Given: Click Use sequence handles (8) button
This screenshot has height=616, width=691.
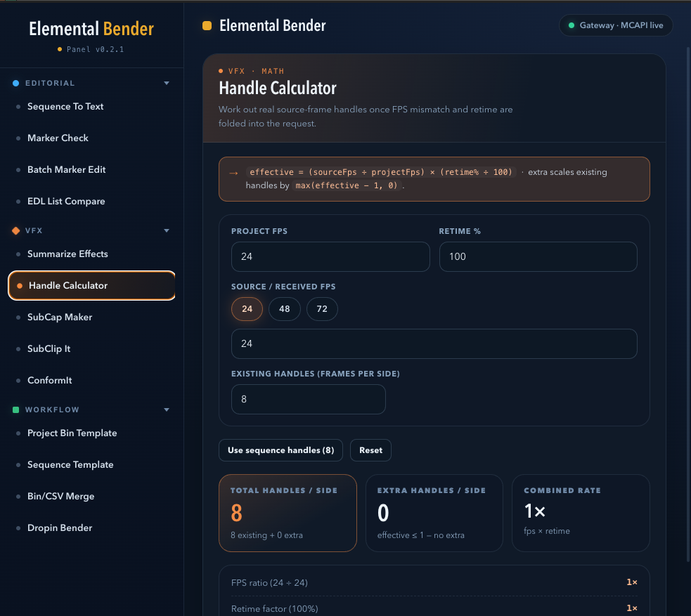Looking at the screenshot, I should coord(280,450).
